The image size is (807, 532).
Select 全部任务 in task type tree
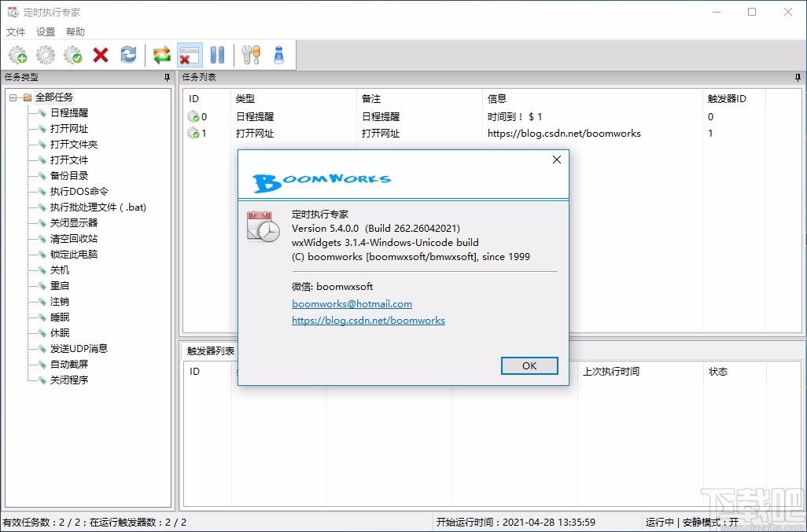pos(54,97)
